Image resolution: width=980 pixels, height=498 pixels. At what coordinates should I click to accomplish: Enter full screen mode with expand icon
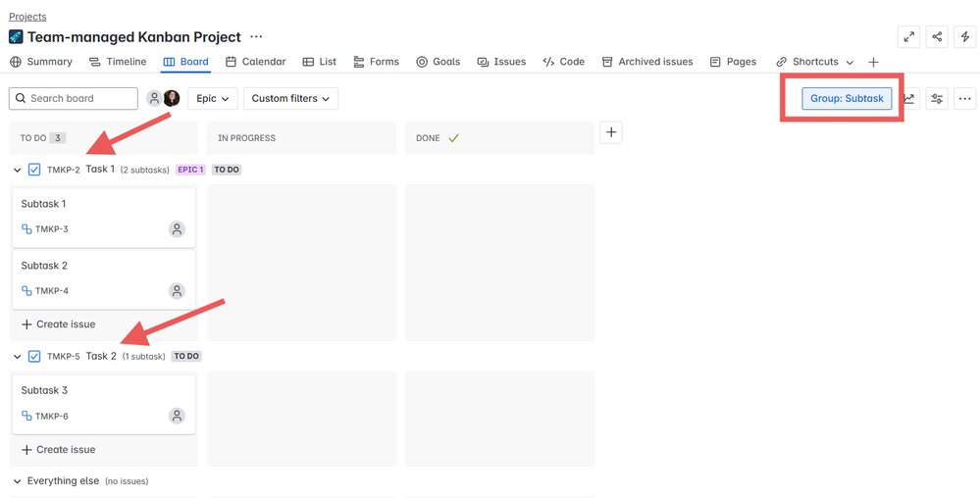[908, 37]
